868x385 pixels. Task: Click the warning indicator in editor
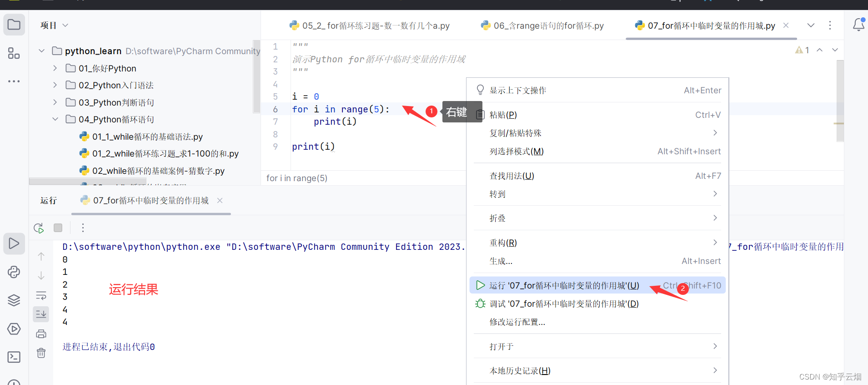pyautogui.click(x=802, y=50)
